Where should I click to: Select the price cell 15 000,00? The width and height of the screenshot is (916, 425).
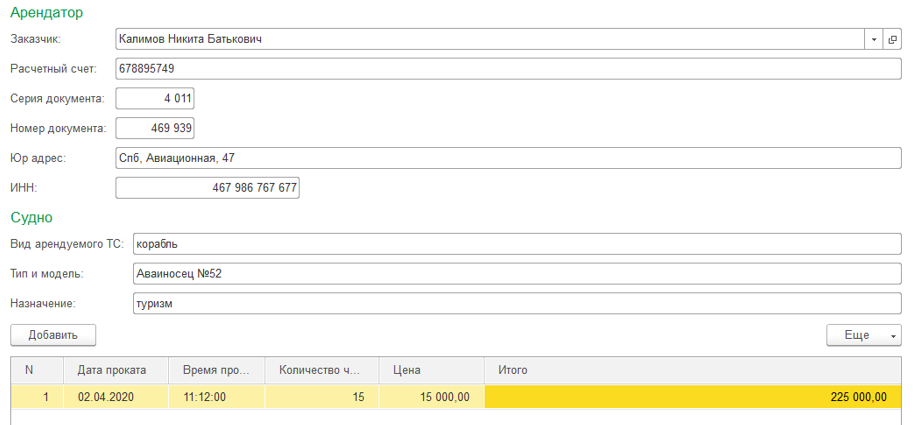coord(432,397)
